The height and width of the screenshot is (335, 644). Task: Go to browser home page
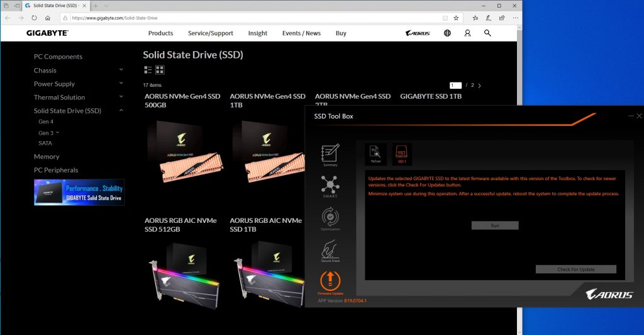click(x=48, y=18)
